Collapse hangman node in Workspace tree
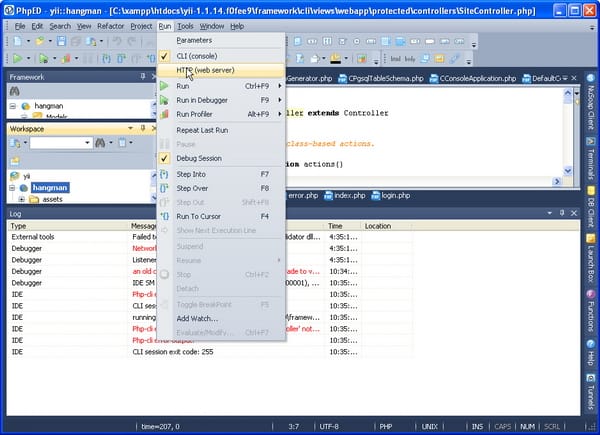Viewport: 600px width, 435px height. point(12,188)
